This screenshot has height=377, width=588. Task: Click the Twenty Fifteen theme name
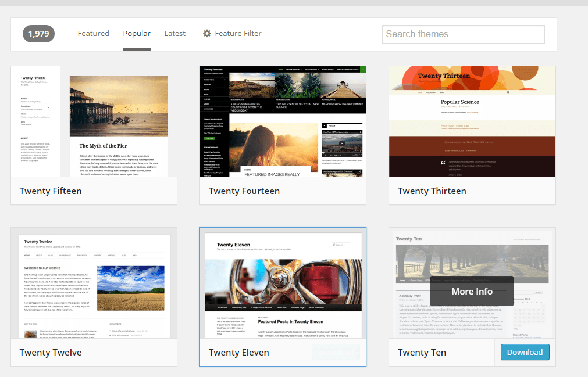(x=51, y=191)
